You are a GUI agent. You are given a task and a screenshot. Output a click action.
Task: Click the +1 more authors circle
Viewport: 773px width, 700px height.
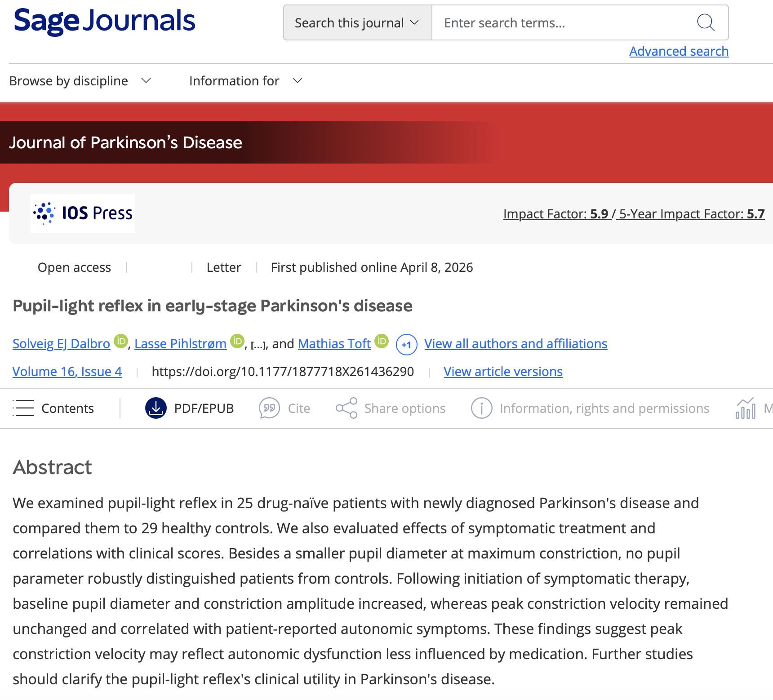coord(406,345)
